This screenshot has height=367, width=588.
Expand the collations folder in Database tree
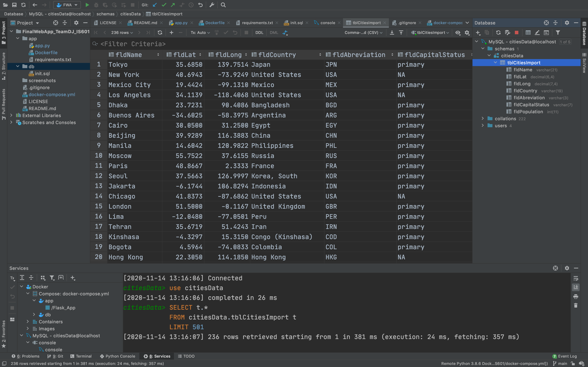point(483,118)
